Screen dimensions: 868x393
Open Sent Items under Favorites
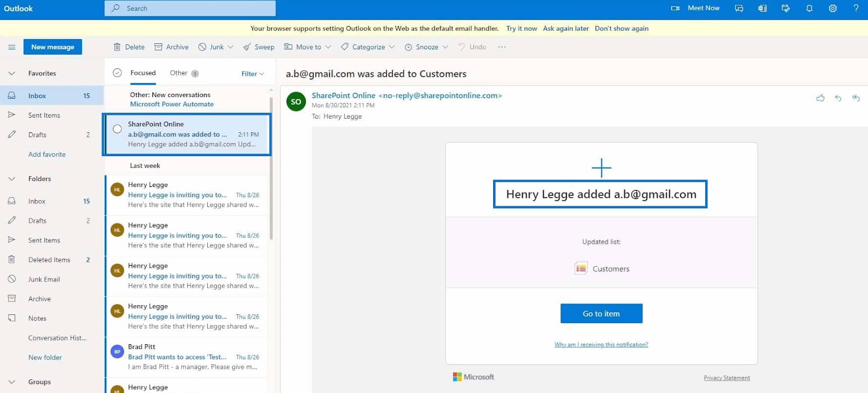(x=44, y=115)
